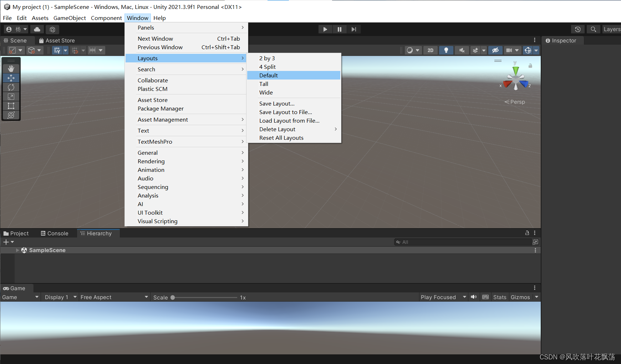Switch to the Console tab
Viewport: 621px width, 364px height.
click(55, 233)
